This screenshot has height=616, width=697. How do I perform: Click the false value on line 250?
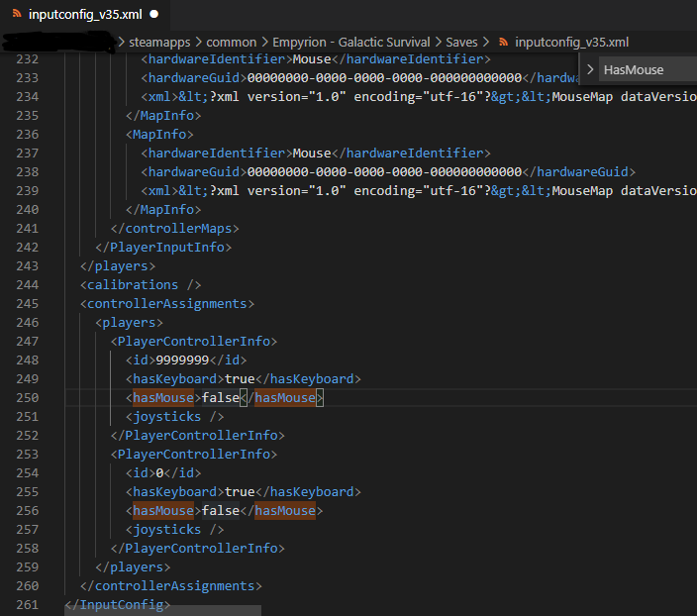point(221,397)
